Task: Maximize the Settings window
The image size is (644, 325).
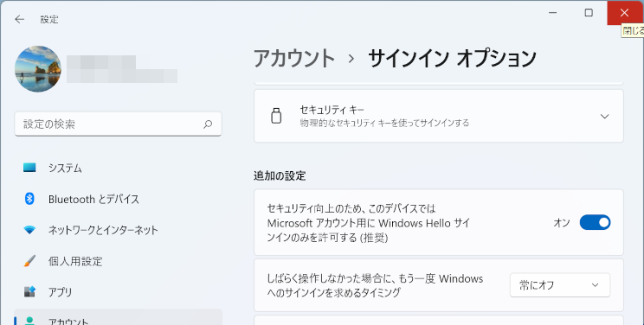Action: coord(589,13)
